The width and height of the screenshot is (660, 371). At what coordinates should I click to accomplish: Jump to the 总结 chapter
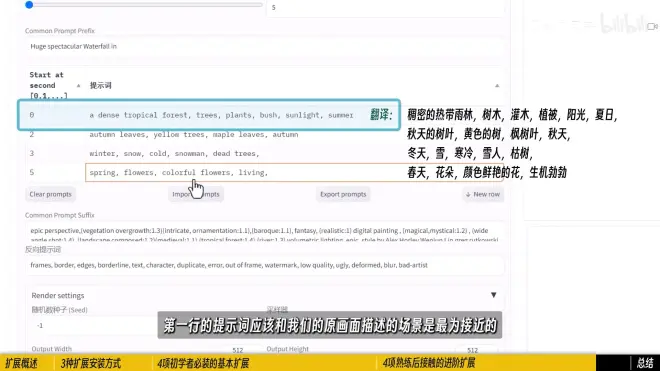coord(645,363)
